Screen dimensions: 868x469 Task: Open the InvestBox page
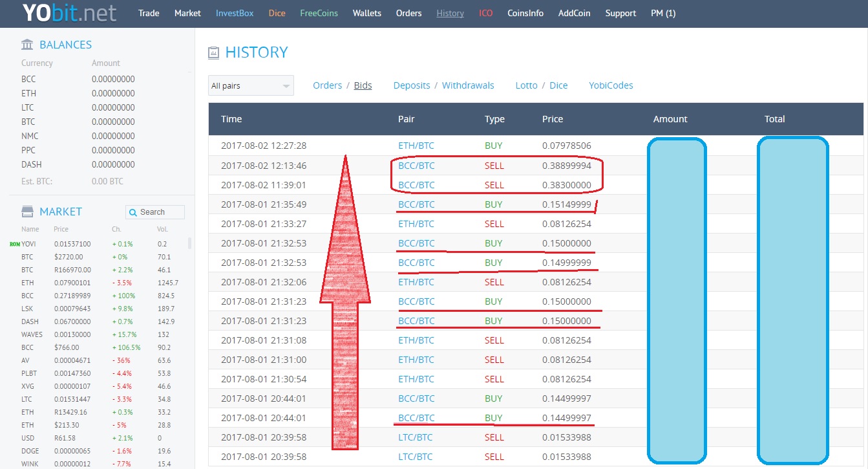pos(235,13)
